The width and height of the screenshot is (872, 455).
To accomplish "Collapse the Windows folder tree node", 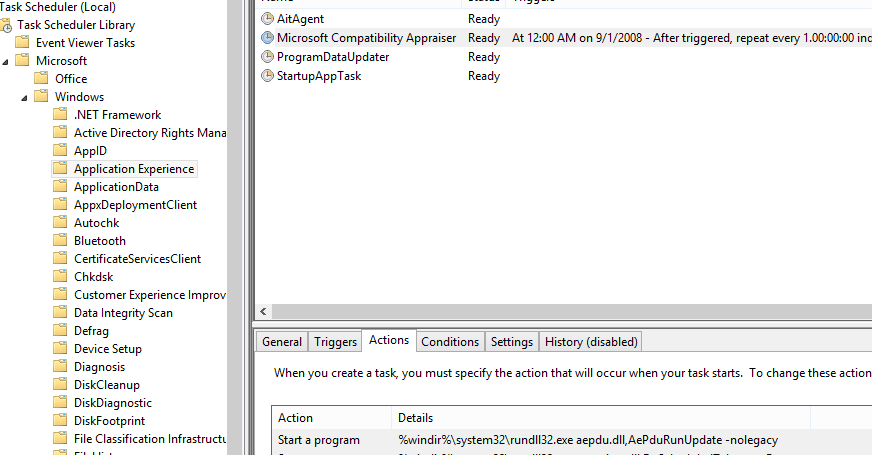I will 26,97.
